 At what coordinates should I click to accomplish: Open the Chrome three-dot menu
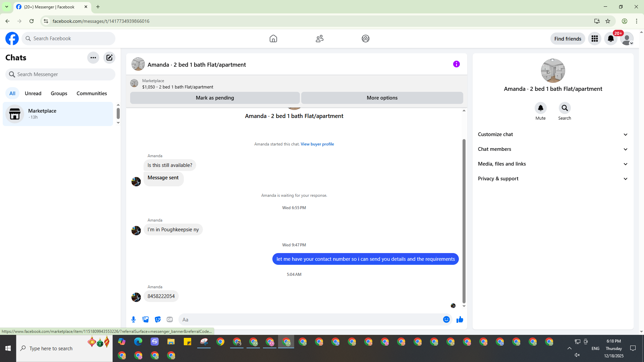tap(637, 21)
